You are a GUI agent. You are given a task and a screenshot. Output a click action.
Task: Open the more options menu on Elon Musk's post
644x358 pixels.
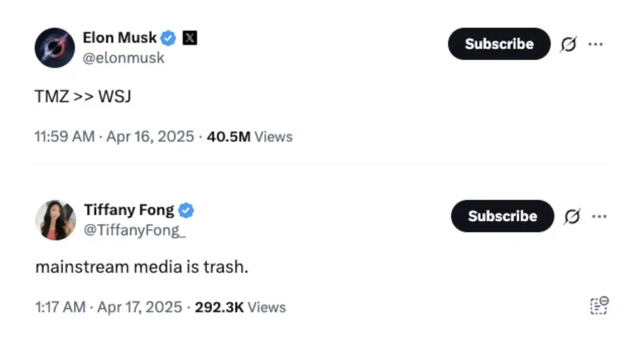point(595,44)
